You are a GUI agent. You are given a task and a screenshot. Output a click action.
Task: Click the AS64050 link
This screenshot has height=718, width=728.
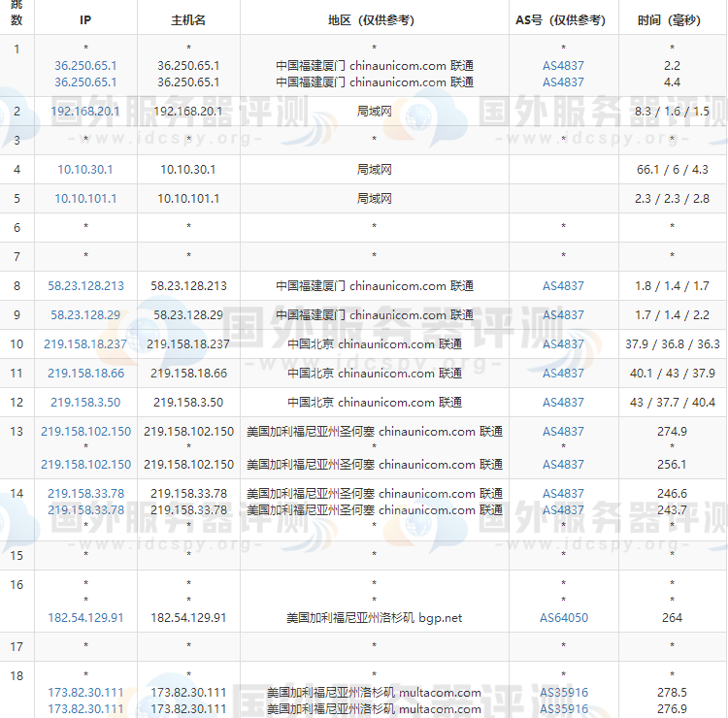point(563,618)
